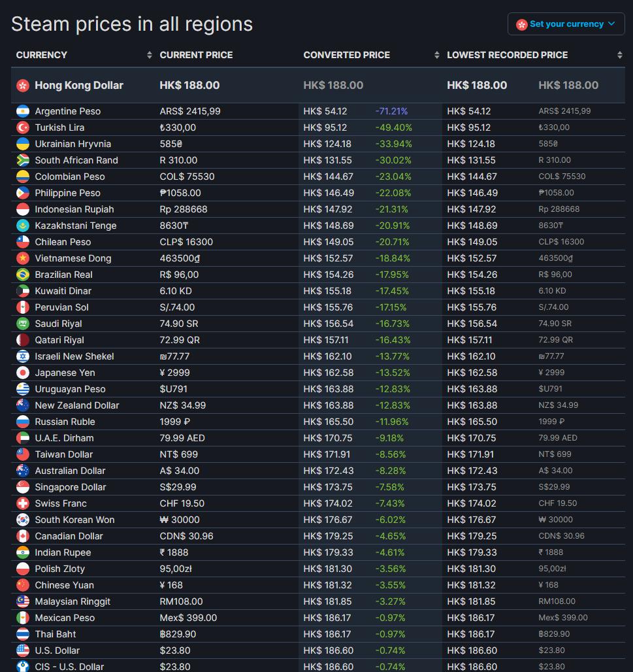Viewport: 633px width, 672px height.
Task: Select the Argentine Peso currency name
Action: pos(68,111)
